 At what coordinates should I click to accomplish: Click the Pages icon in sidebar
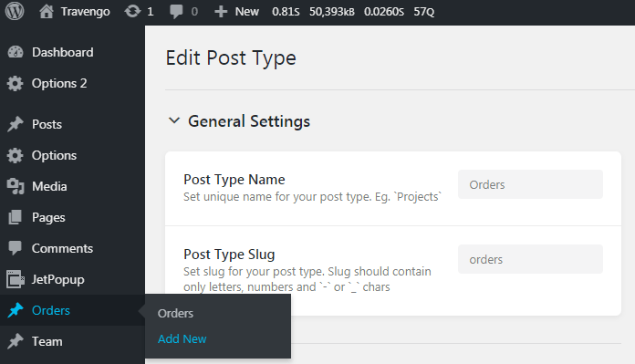coord(15,217)
